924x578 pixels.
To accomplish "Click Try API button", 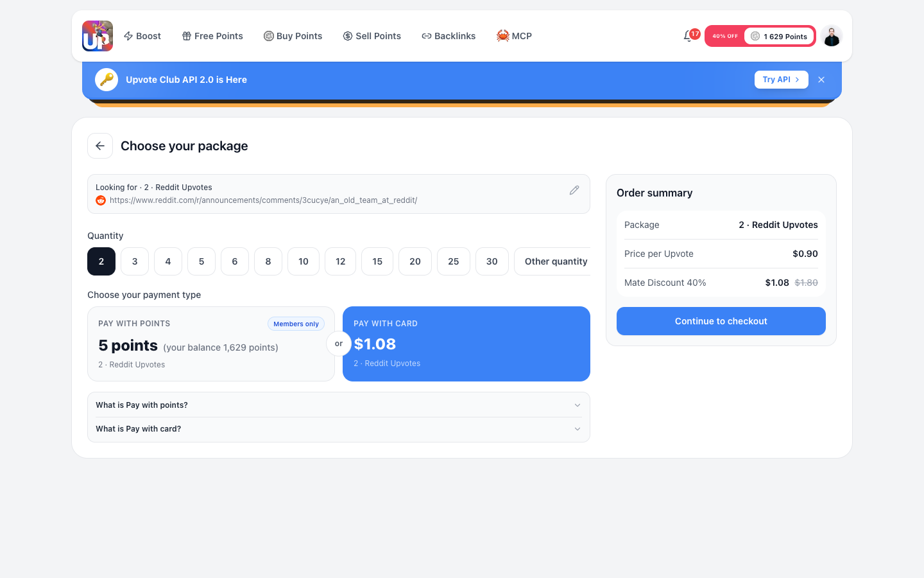I will [781, 80].
